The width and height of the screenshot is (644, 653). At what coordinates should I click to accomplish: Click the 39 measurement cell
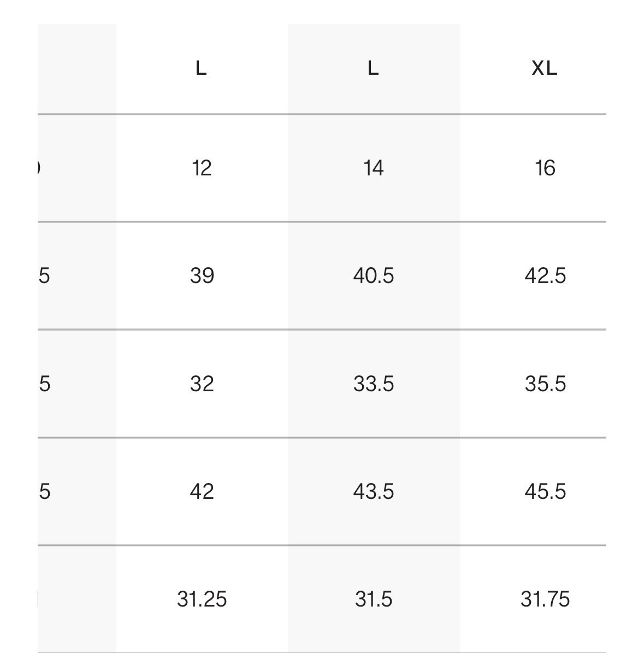pyautogui.click(x=202, y=276)
